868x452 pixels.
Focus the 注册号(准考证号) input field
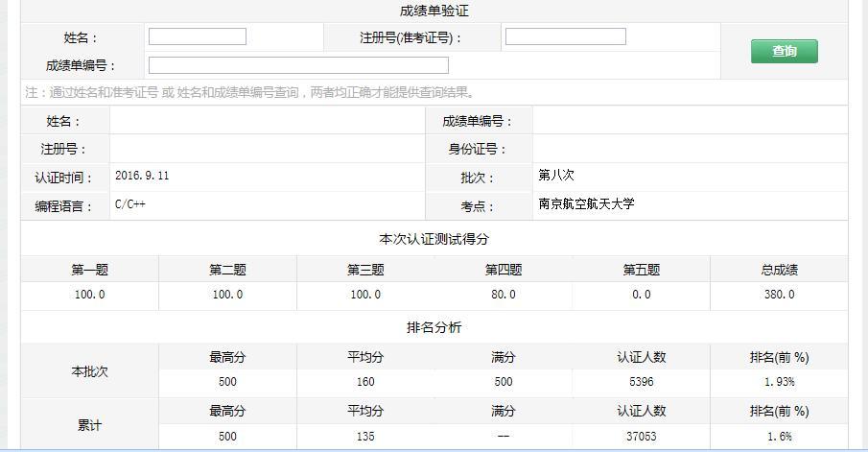click(565, 36)
